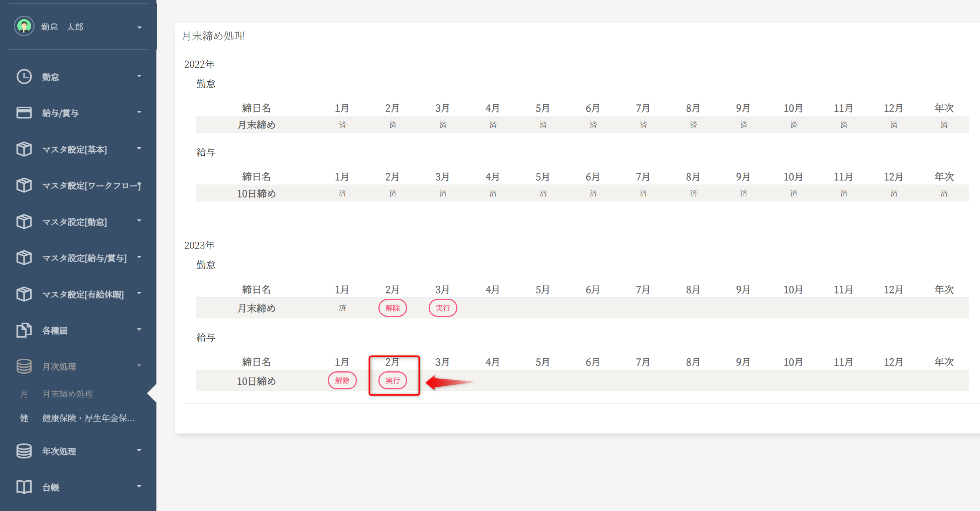Expand the 勤怠 太郎 user dropdown arrow
The width and height of the screenshot is (980, 511).
coord(140,27)
